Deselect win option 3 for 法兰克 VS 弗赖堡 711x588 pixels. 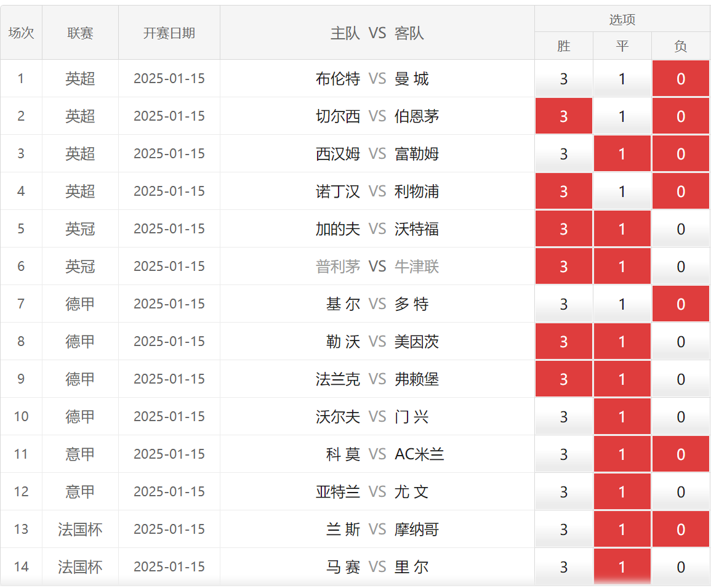564,379
